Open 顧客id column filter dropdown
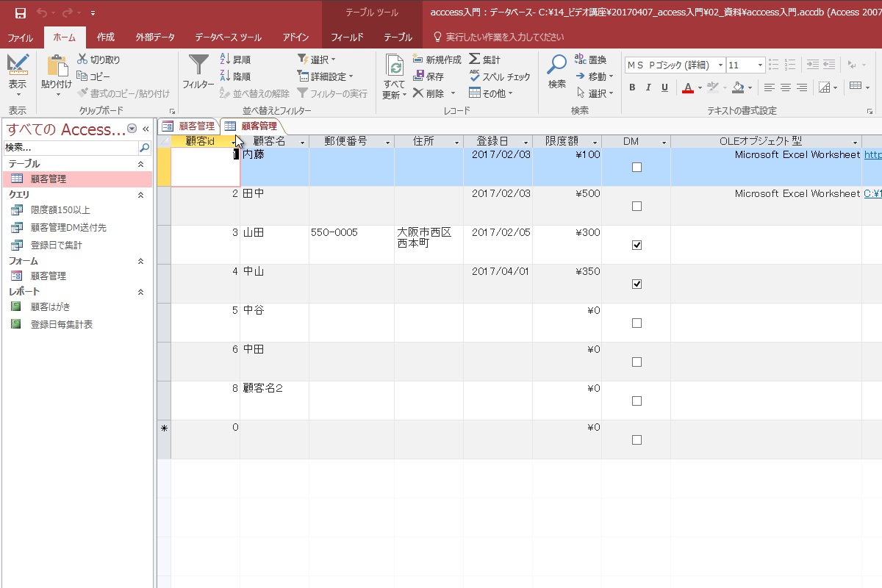 [x=234, y=142]
